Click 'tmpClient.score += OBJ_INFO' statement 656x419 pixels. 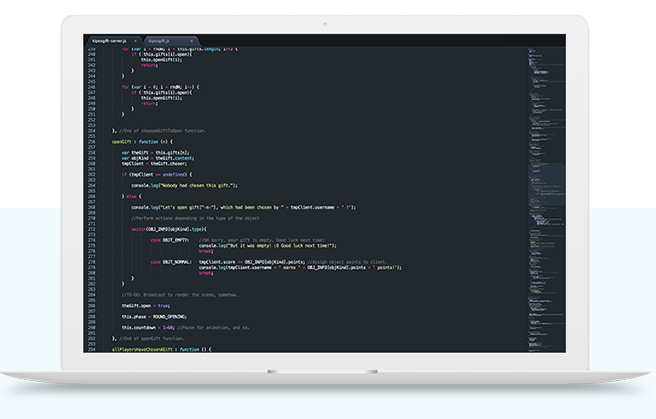[x=252, y=262]
